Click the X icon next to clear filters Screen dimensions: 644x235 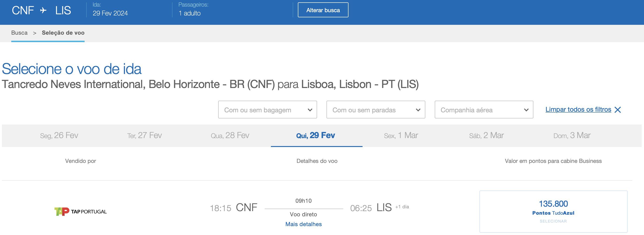pyautogui.click(x=618, y=110)
